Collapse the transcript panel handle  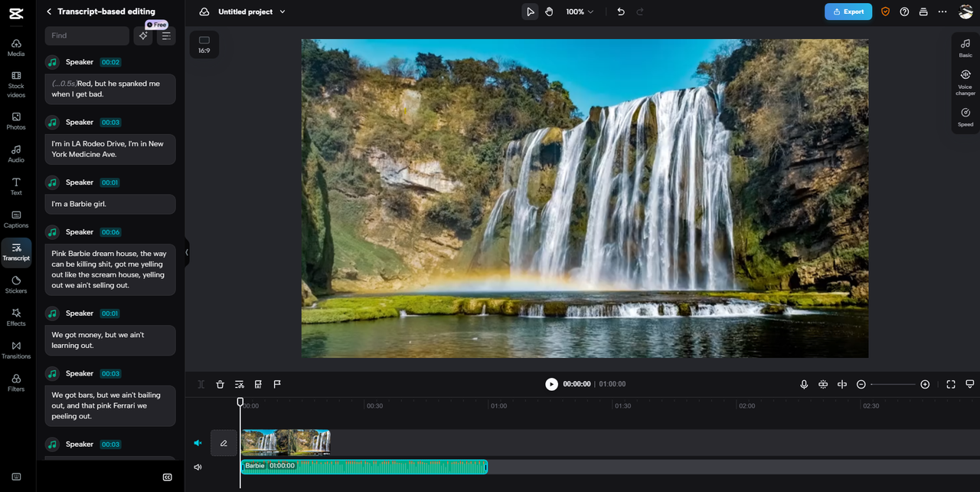click(186, 252)
